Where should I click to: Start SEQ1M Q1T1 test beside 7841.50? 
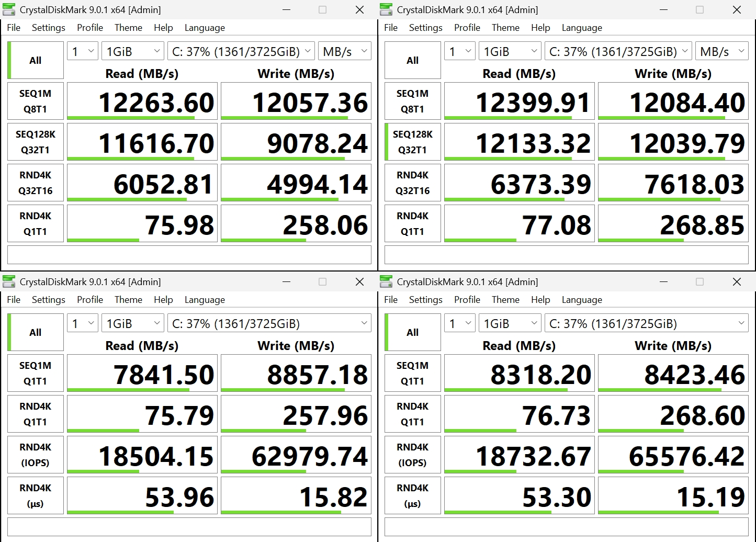[x=36, y=373]
